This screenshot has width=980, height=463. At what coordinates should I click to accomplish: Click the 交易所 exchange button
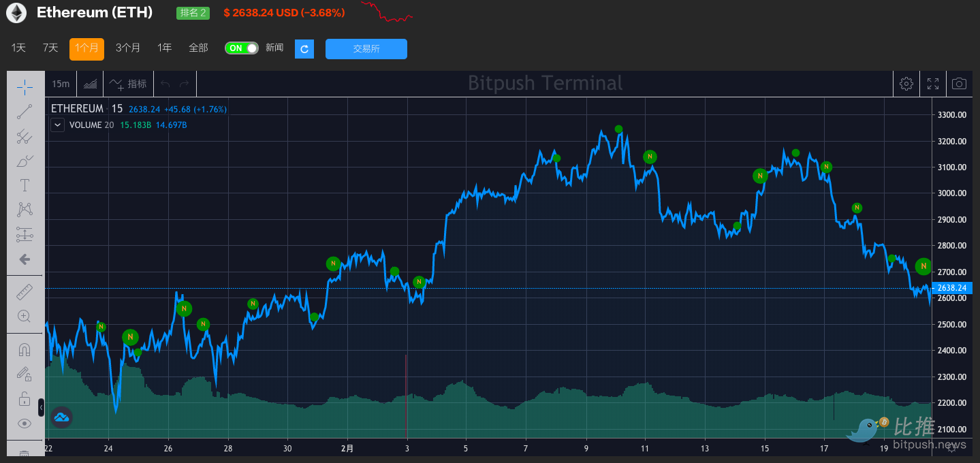pyautogui.click(x=366, y=48)
